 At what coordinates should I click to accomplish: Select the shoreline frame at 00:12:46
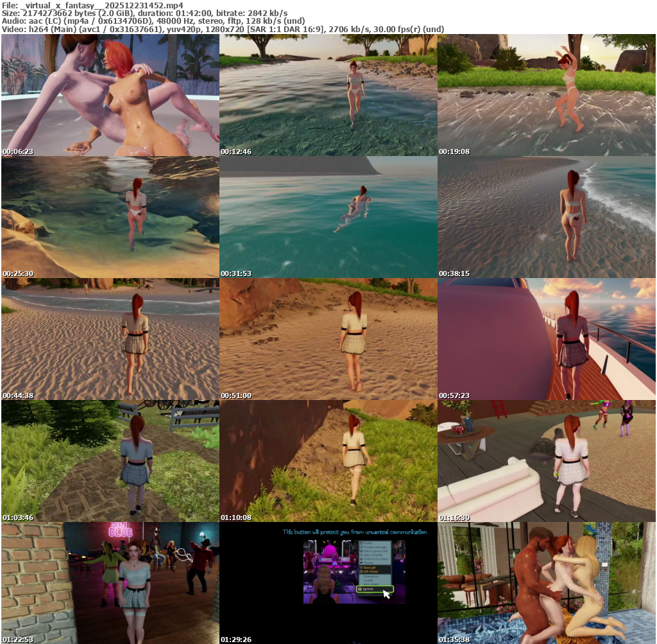pos(328,95)
